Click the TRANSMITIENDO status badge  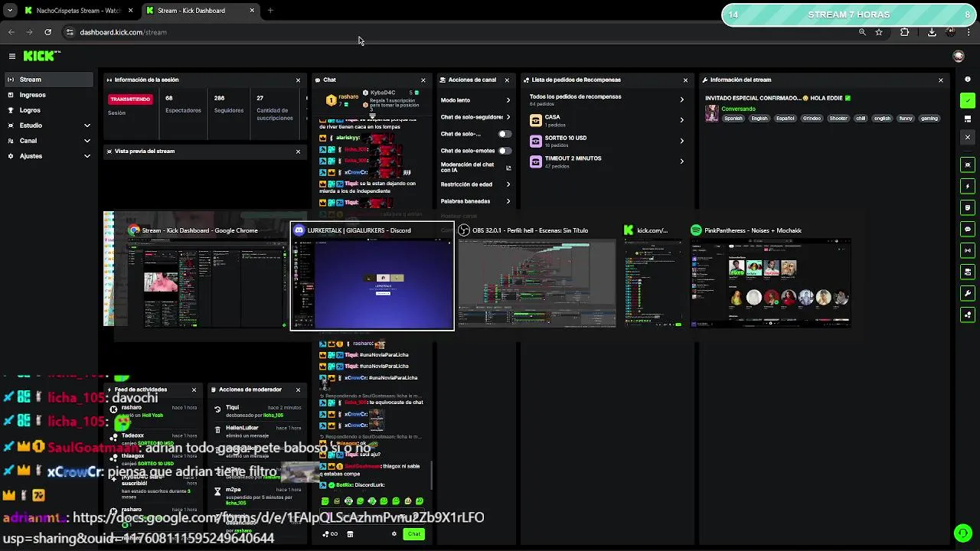(x=130, y=99)
